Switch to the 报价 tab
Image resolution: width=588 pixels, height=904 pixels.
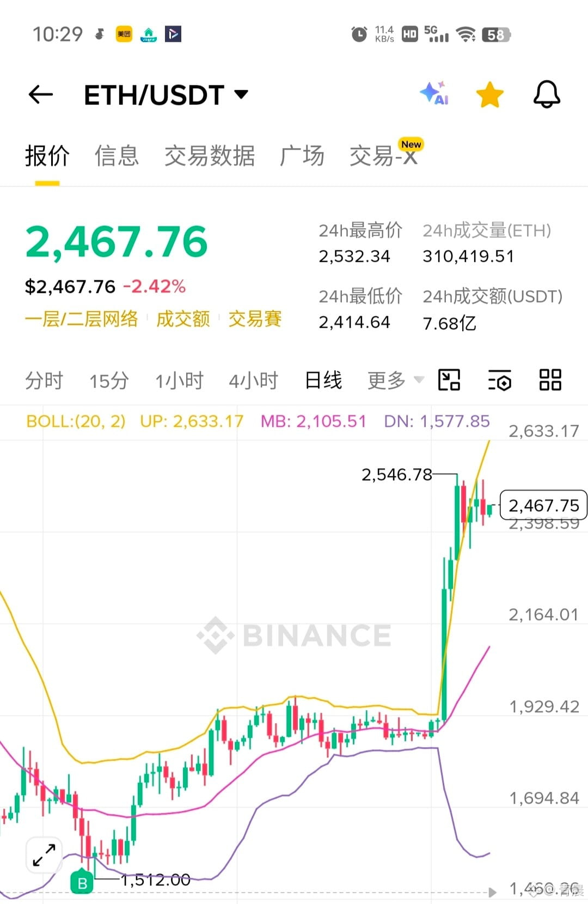pyautogui.click(x=47, y=156)
